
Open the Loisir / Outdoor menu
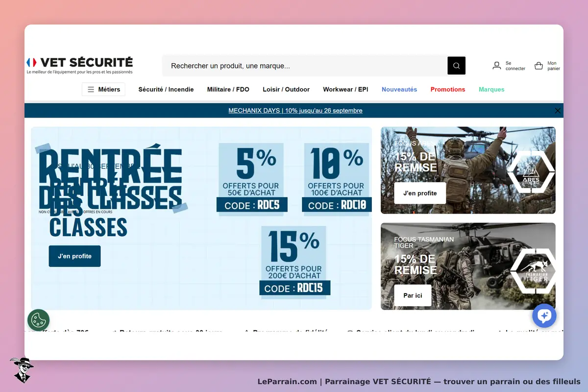[286, 90]
